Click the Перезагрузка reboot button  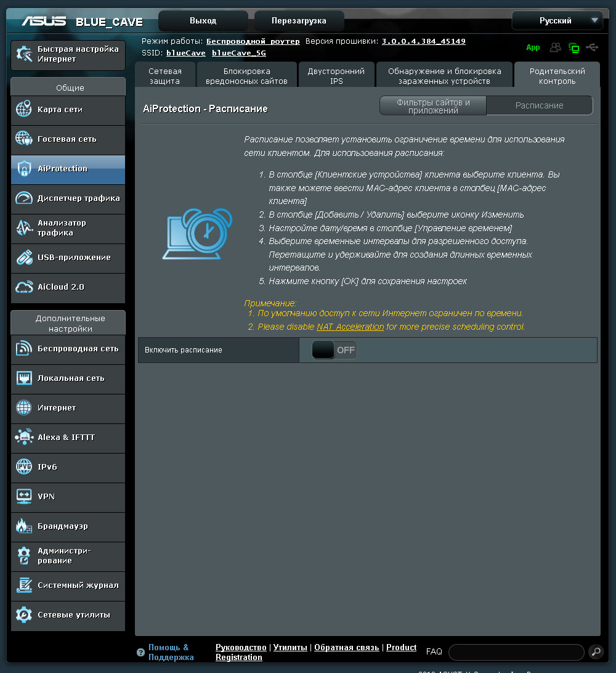[299, 20]
